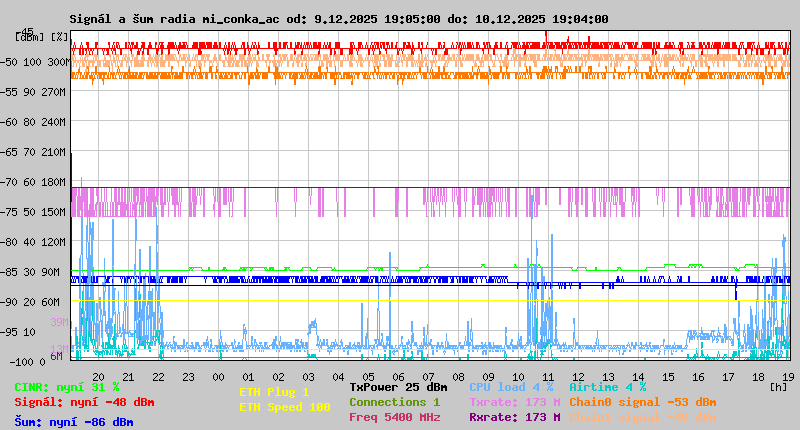Click the hour '03' tick on time axis
This screenshot has width=800, height=430.
point(308,377)
